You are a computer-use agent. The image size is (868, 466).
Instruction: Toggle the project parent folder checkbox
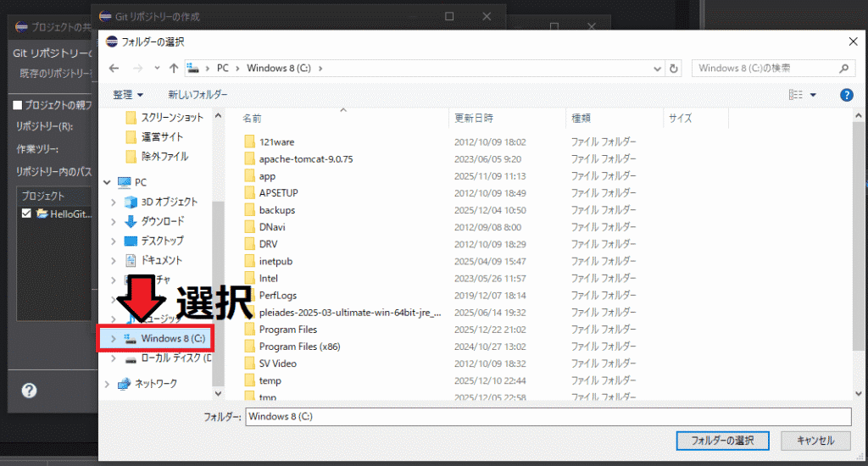point(17,104)
